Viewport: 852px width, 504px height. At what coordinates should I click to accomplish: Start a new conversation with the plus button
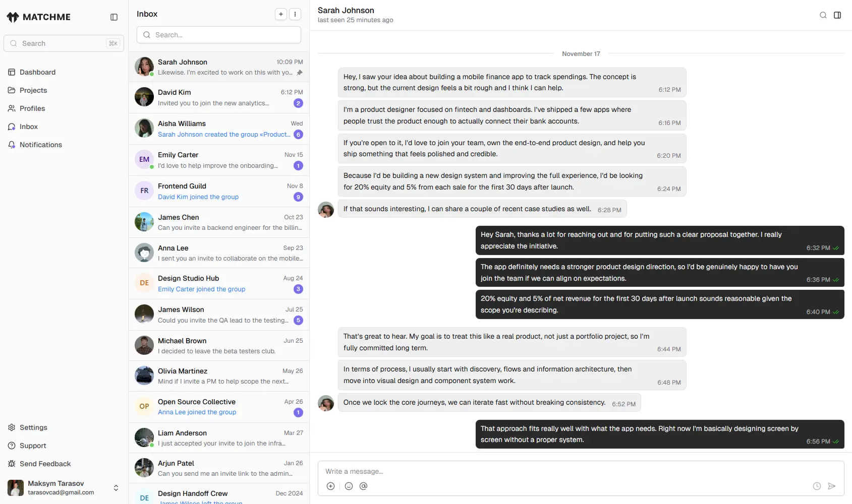pyautogui.click(x=281, y=14)
